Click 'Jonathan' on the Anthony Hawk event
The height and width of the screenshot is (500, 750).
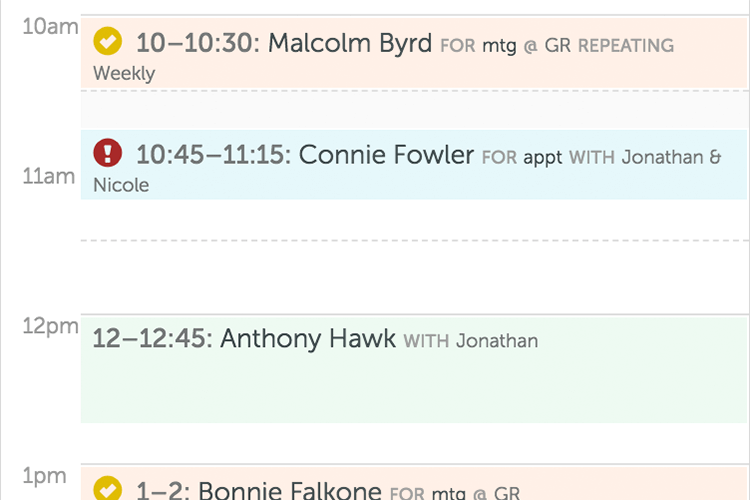point(497,341)
